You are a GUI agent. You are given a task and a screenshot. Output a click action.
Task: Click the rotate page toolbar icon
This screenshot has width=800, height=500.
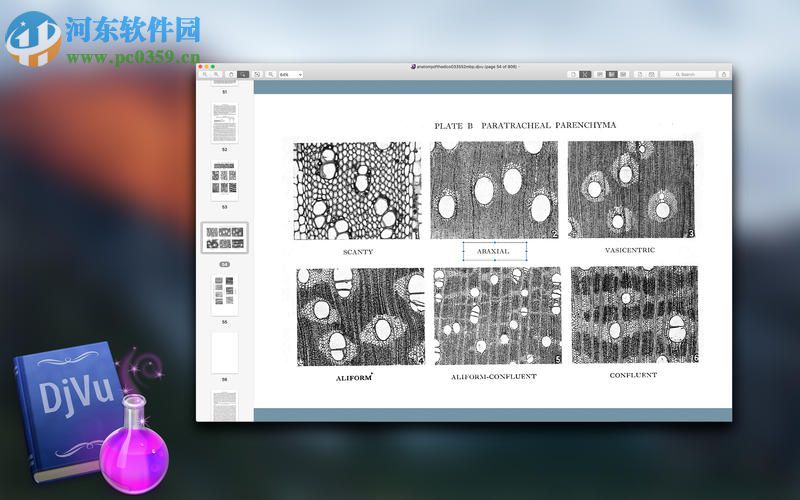click(257, 74)
